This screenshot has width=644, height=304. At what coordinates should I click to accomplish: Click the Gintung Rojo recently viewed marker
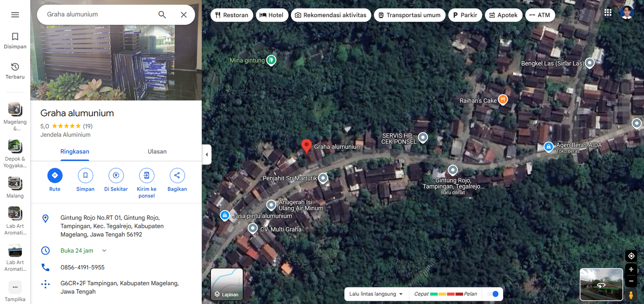453,170
